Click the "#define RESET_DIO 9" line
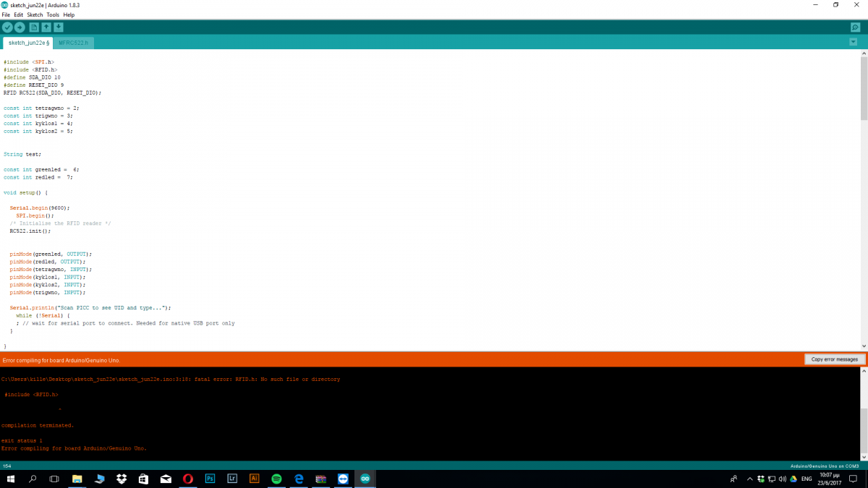 (x=33, y=85)
